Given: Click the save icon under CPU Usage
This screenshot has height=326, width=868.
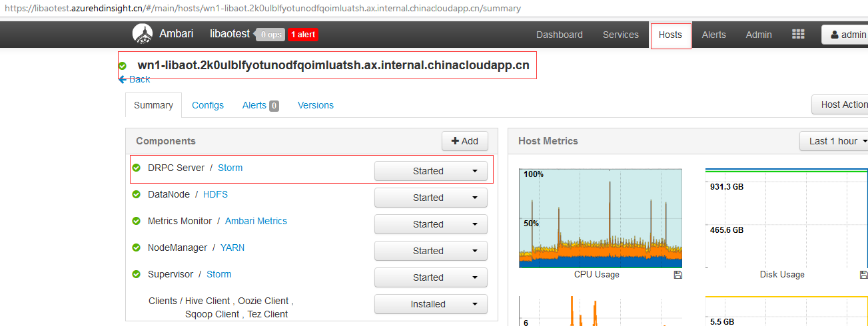Looking at the screenshot, I should pyautogui.click(x=677, y=275).
